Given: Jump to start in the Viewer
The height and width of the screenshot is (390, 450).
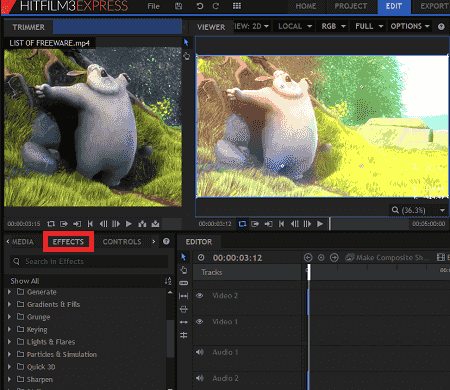Looking at the screenshot, I should point(282,224).
